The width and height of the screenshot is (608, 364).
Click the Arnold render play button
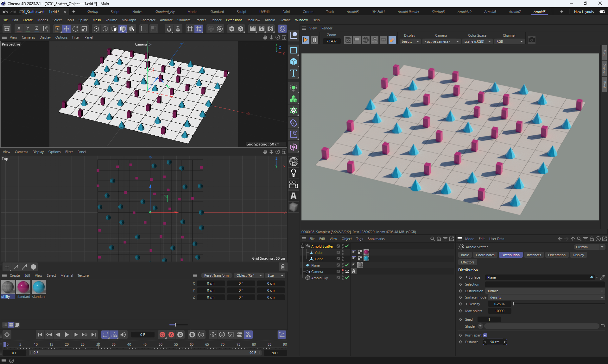point(305,40)
